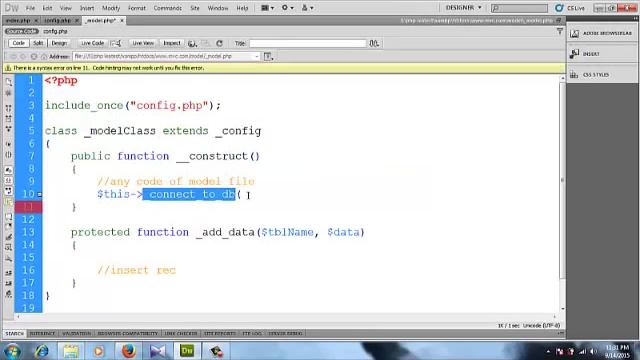Open related file config.php
This screenshot has height=360, width=640.
(55, 31)
